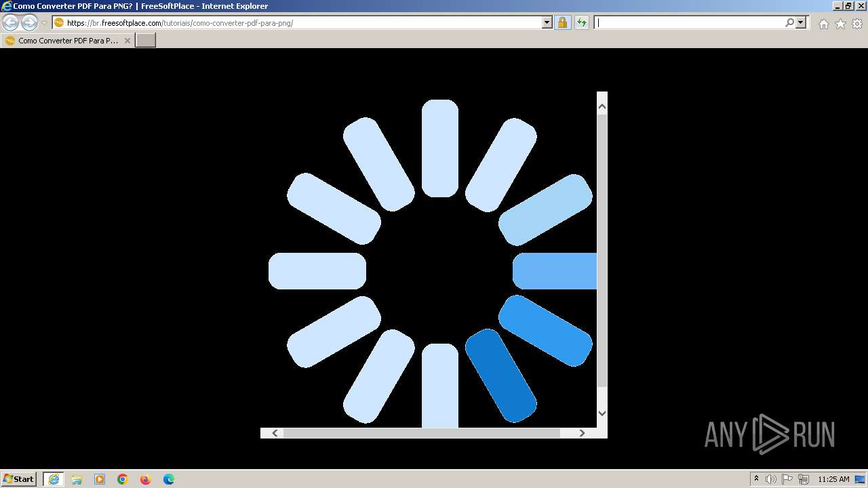Open the Home page icon
This screenshot has width=868, height=488.
823,24
